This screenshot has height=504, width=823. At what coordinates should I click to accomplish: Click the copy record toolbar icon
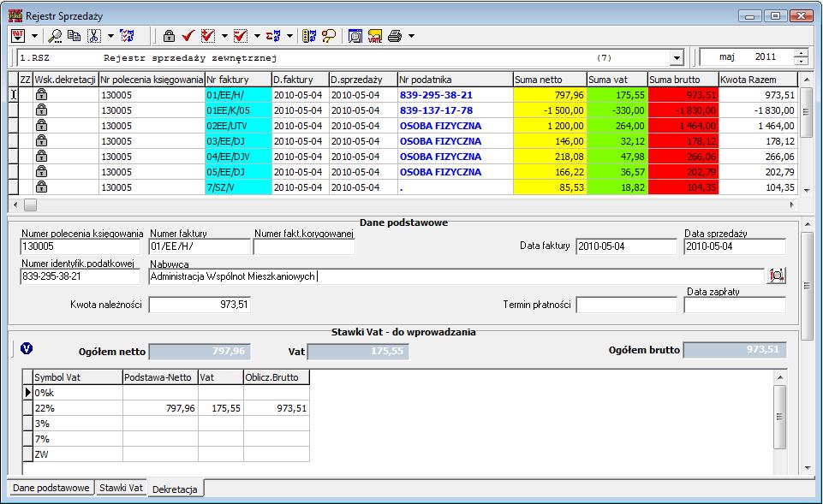[x=74, y=36]
